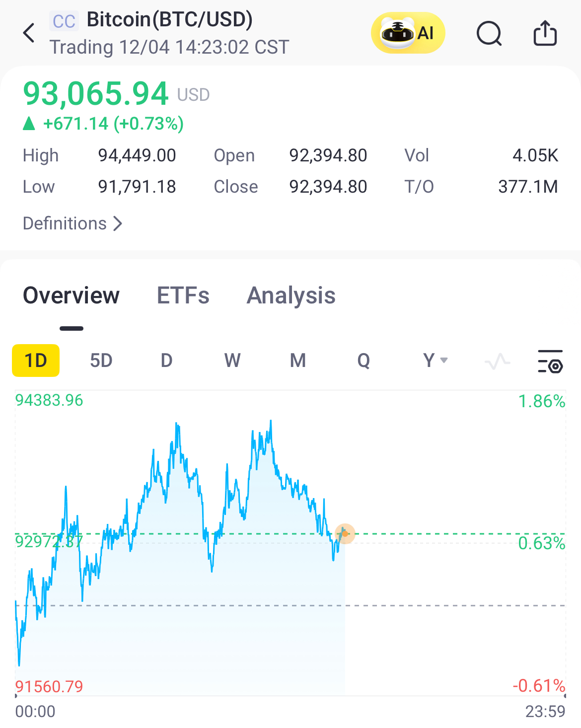The width and height of the screenshot is (581, 728).
Task: Open chart settings icon
Action: [550, 361]
